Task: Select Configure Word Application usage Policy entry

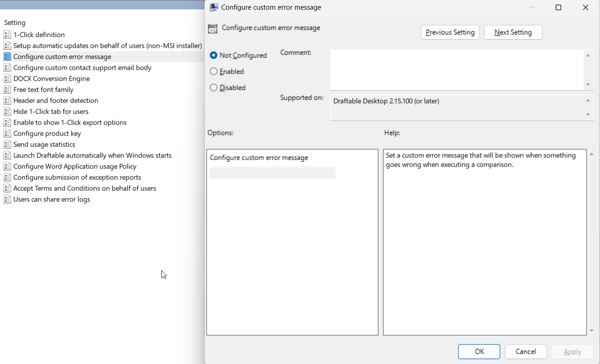Action: [75, 166]
